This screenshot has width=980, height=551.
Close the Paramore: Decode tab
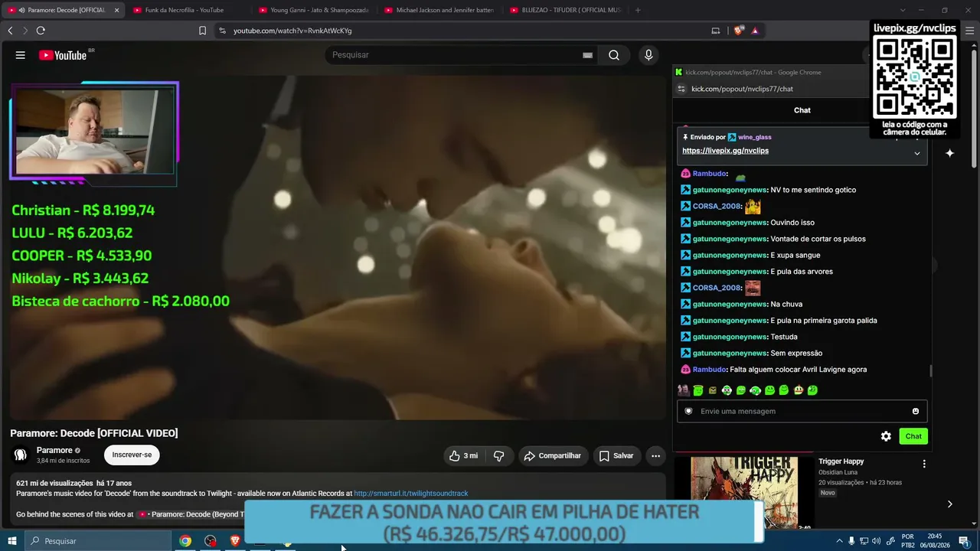pyautogui.click(x=116, y=10)
